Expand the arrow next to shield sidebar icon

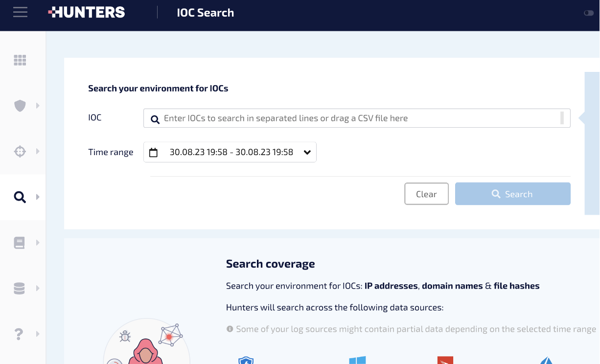[x=38, y=106]
